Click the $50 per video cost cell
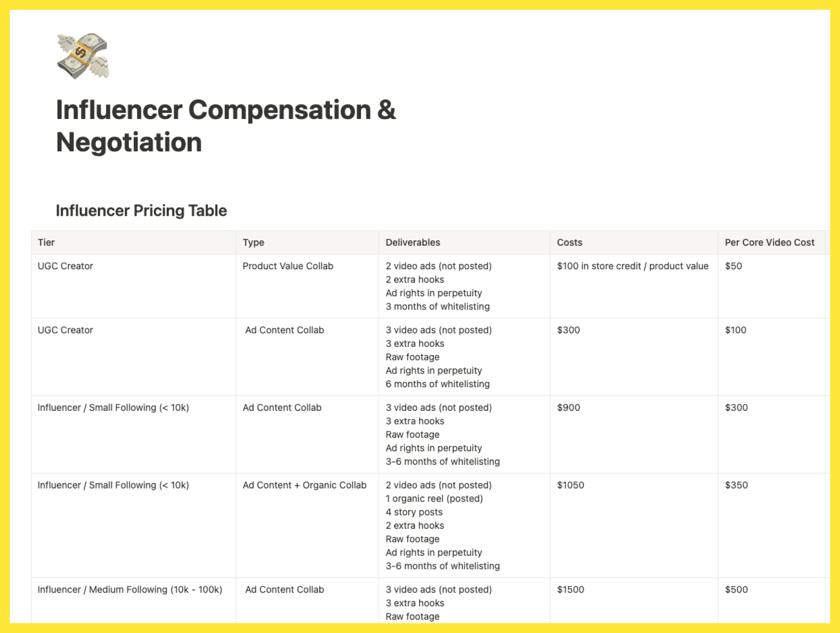 771,286
